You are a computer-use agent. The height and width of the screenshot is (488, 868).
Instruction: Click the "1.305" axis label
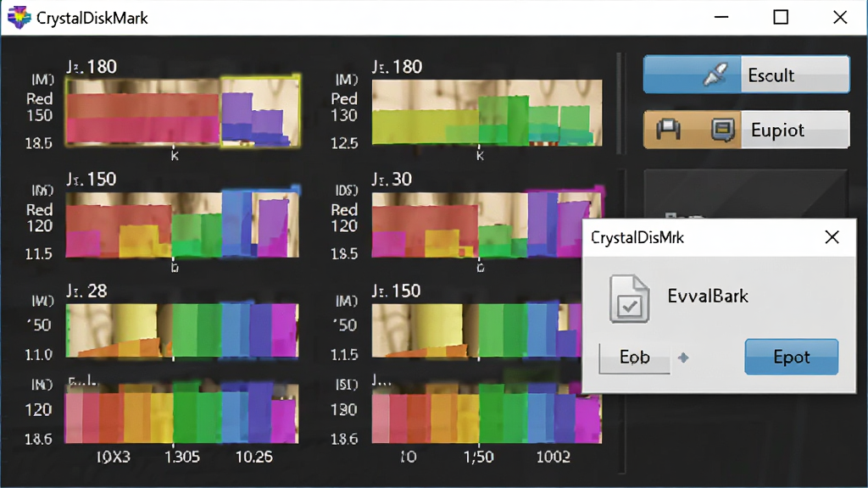(x=182, y=457)
